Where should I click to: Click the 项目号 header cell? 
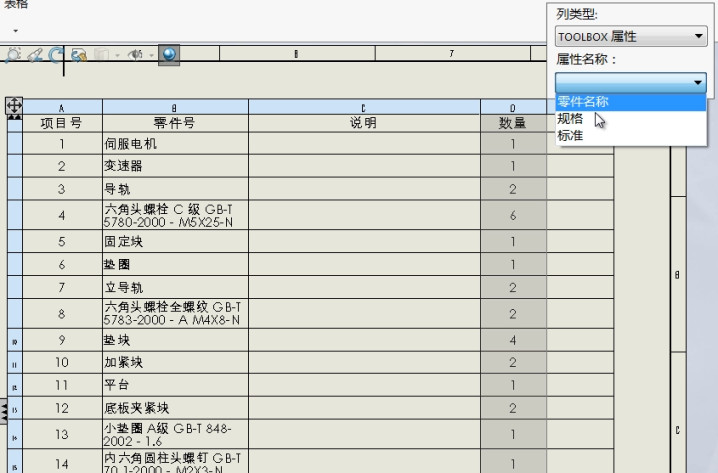(62, 123)
